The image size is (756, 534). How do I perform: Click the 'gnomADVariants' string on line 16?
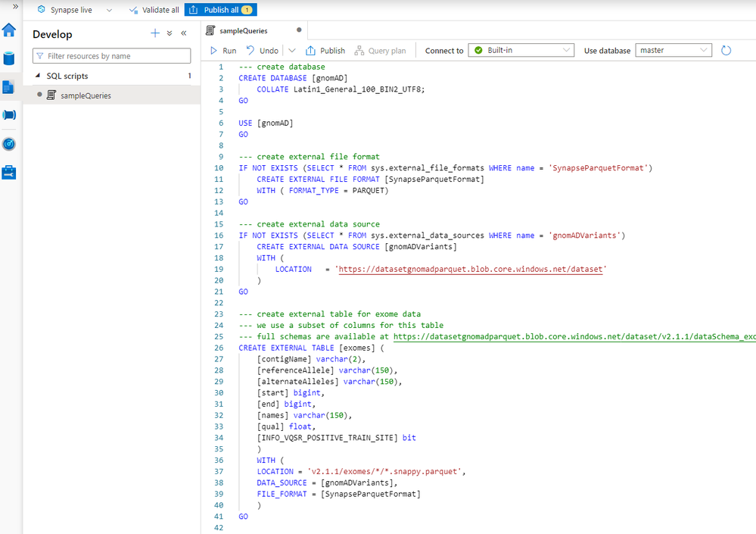point(584,236)
